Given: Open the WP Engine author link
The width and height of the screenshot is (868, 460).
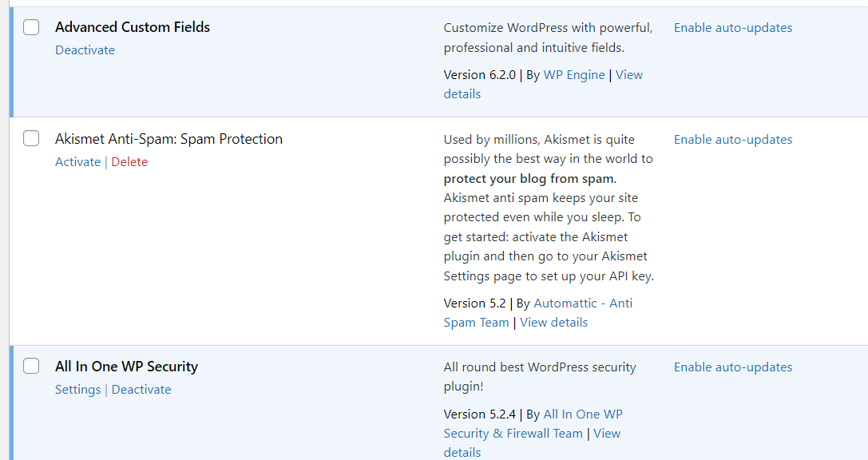Looking at the screenshot, I should [573, 74].
